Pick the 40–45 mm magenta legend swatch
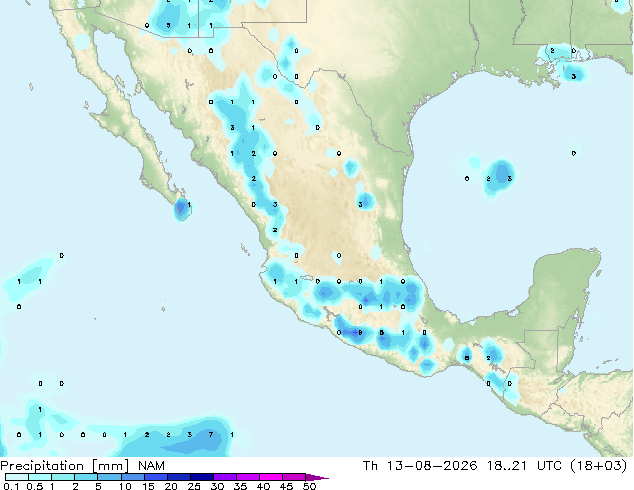 pos(271,477)
